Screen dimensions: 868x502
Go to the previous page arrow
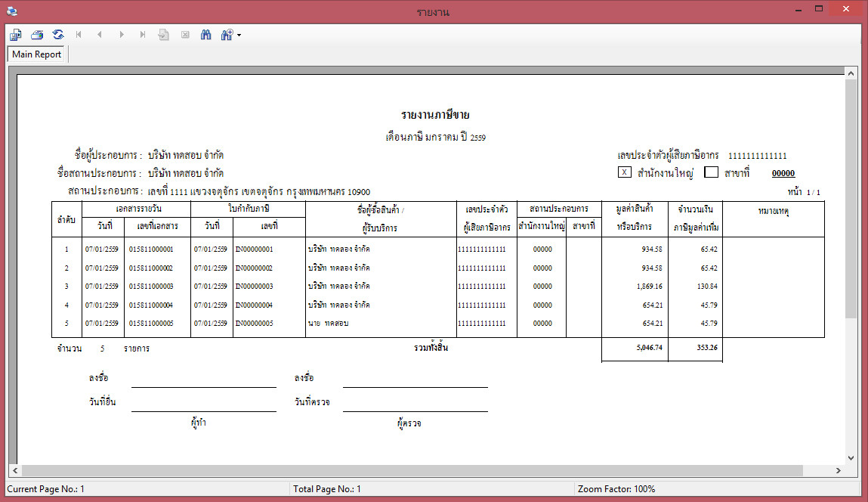100,35
